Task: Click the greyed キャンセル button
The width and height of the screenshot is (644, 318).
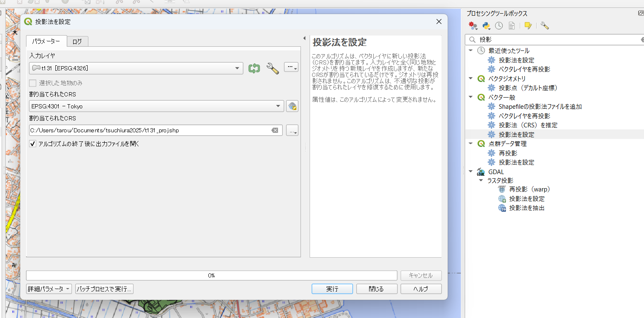Action: 421,275
